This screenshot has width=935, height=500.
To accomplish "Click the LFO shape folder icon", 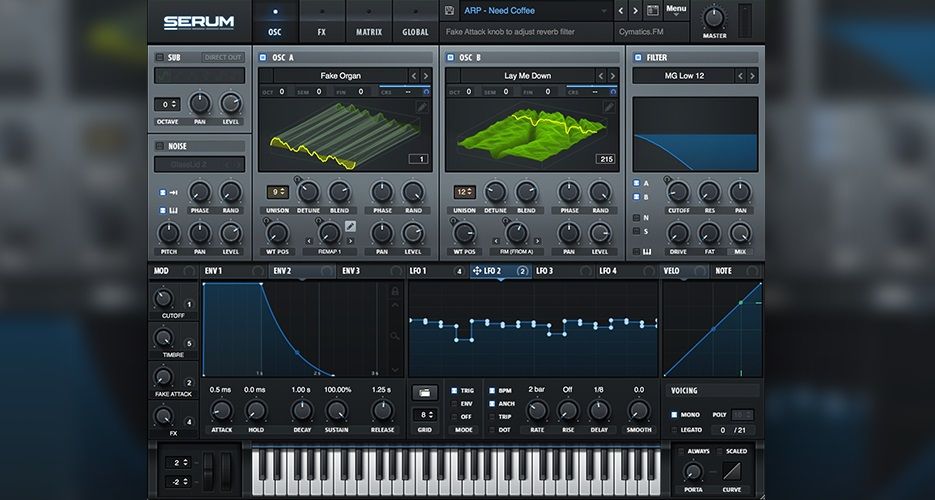I will [425, 391].
